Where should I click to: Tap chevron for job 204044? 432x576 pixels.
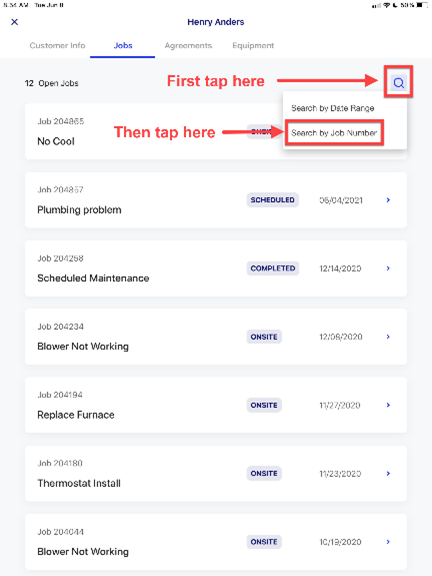point(388,541)
